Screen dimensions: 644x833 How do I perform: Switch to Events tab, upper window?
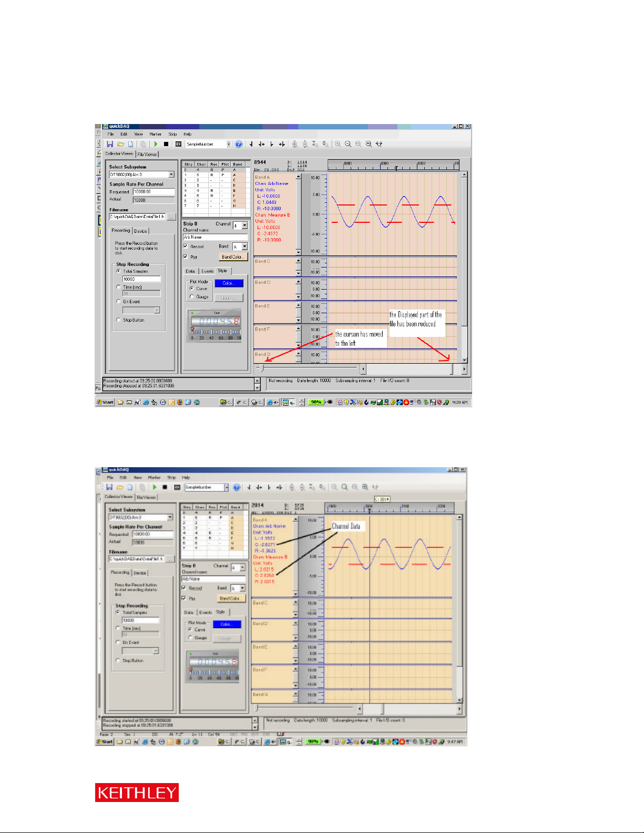click(x=208, y=271)
